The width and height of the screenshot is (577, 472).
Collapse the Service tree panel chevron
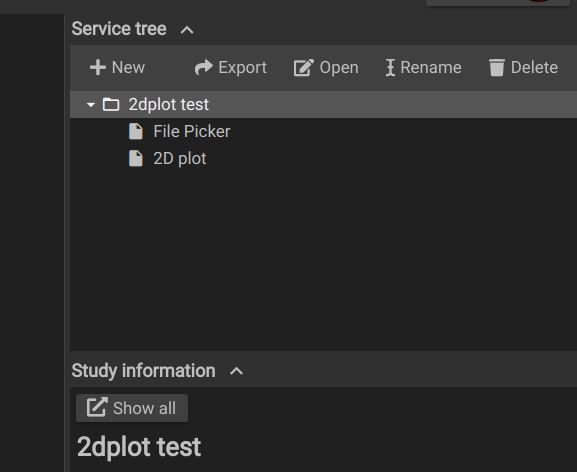pyautogui.click(x=187, y=30)
